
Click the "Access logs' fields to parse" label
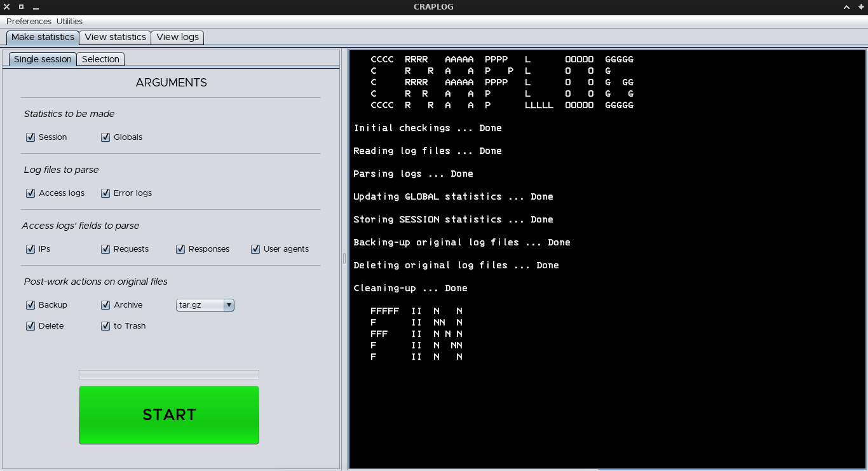[x=81, y=226]
